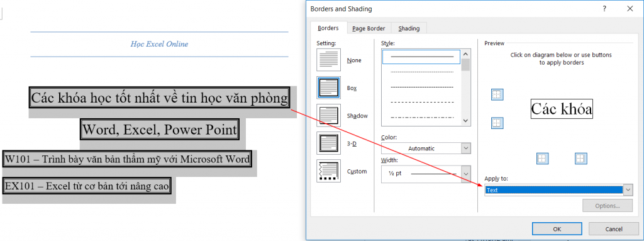The image size is (644, 241).
Task: Choose the Custom border setting icon
Action: point(328,171)
